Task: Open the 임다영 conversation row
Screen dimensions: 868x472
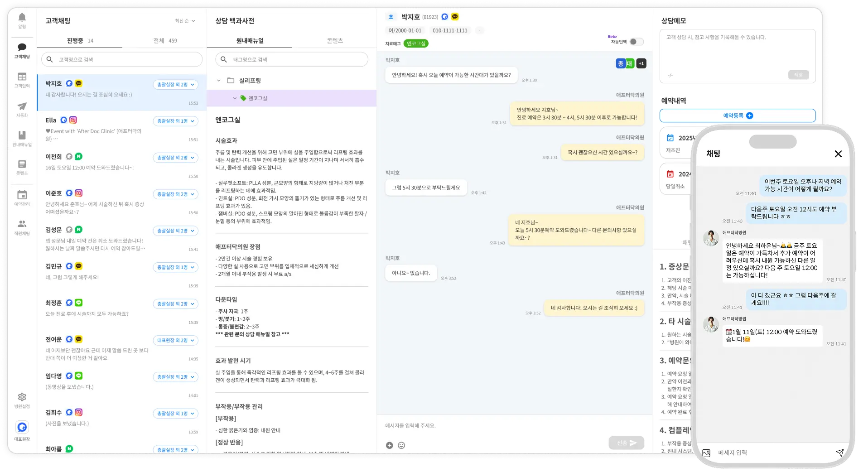Action: tap(121, 385)
